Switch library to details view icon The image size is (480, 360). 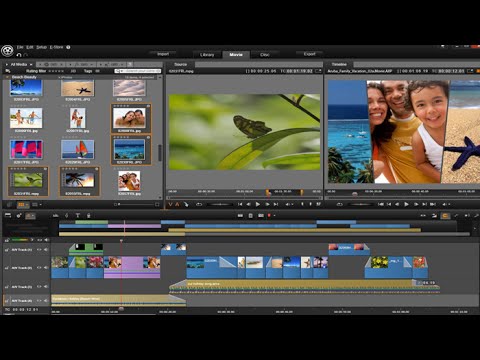click(x=34, y=204)
